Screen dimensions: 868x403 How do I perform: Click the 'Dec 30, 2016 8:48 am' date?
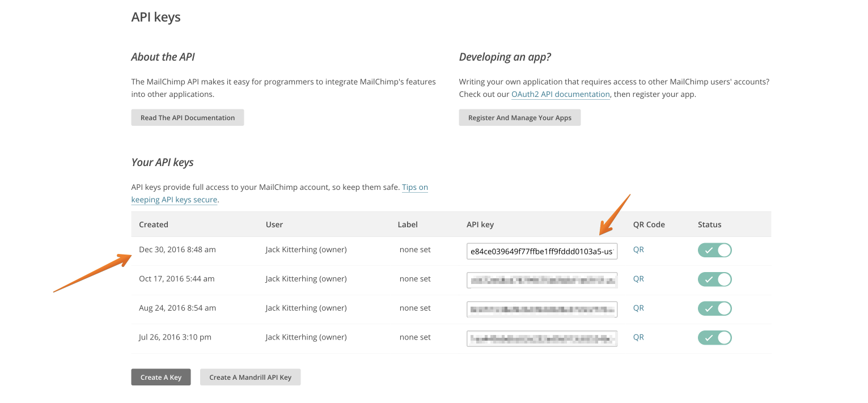[x=177, y=250]
